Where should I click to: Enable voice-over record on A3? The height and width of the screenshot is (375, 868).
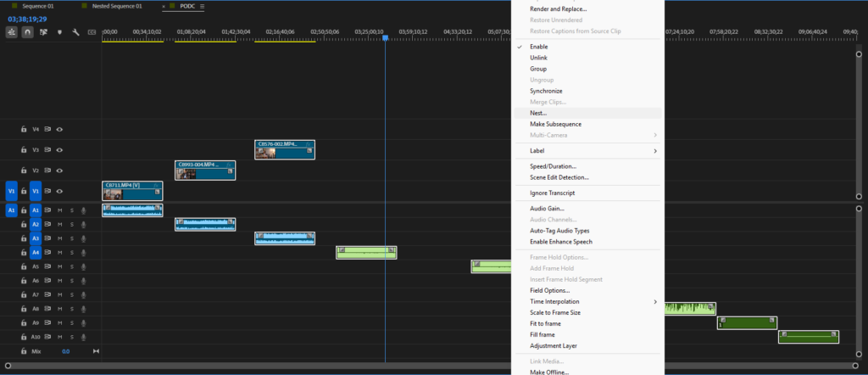[x=84, y=238]
